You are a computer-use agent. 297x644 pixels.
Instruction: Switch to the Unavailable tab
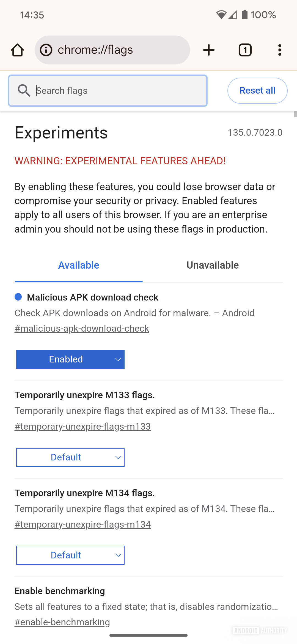tap(213, 265)
